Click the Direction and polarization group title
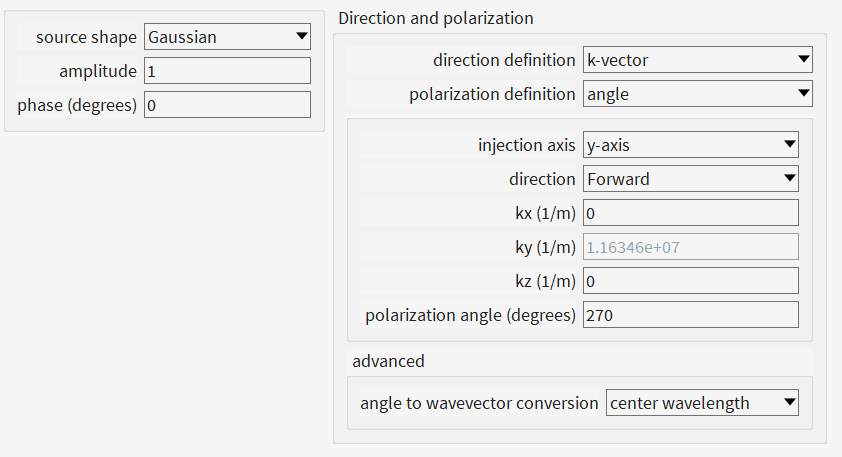842x457 pixels. tap(435, 18)
